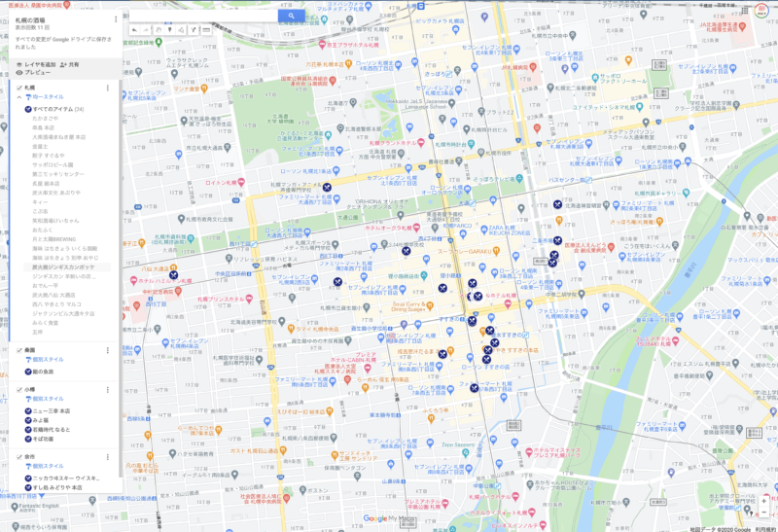Select 第三モッキリセンター in the list
The image size is (778, 532).
click(58, 174)
